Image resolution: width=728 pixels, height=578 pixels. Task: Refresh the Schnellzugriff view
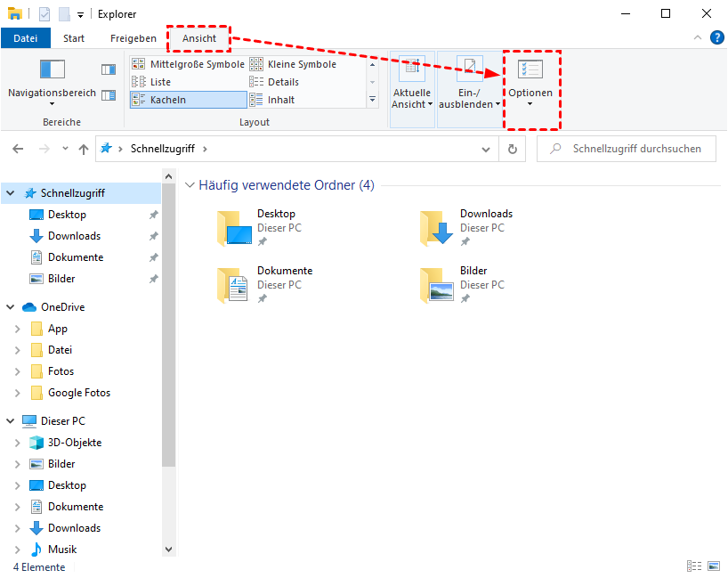tap(512, 149)
